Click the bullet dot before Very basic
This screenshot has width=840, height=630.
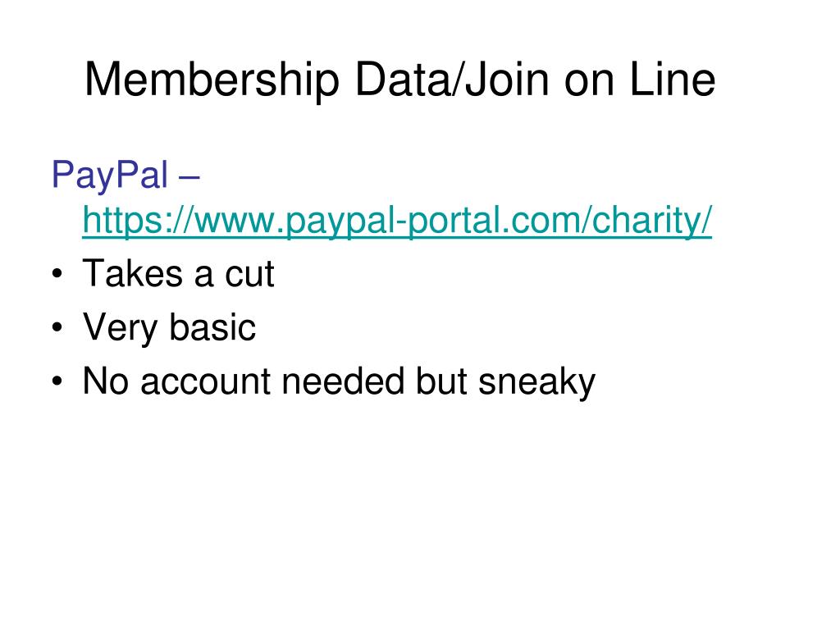pos(57,327)
